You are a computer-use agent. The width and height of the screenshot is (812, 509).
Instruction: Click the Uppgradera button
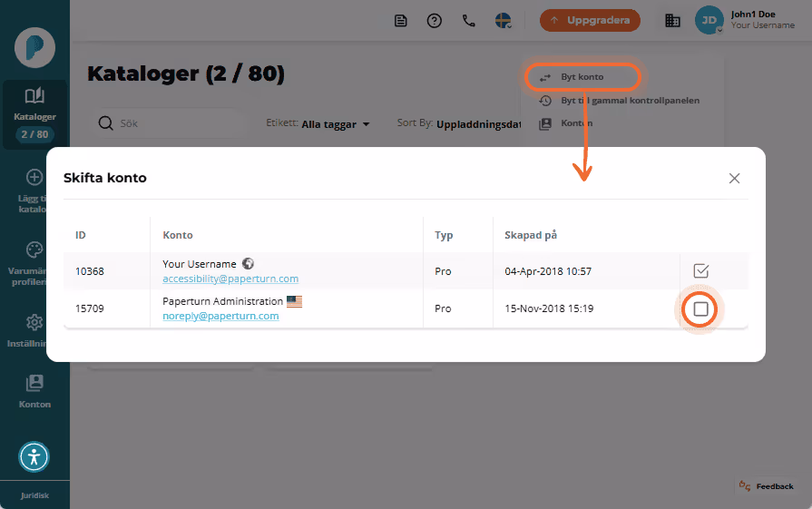pyautogui.click(x=590, y=20)
